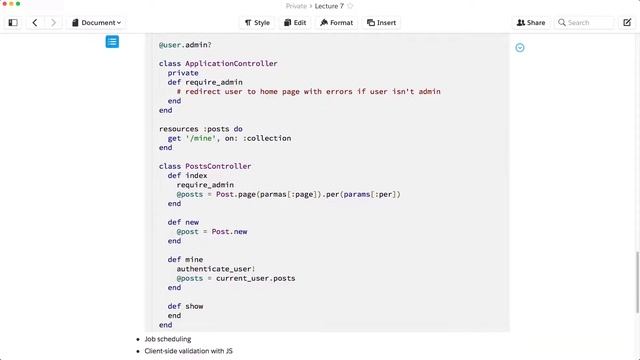640x360 pixels.
Task: Click the Lecture 7 title
Action: pyautogui.click(x=329, y=6)
